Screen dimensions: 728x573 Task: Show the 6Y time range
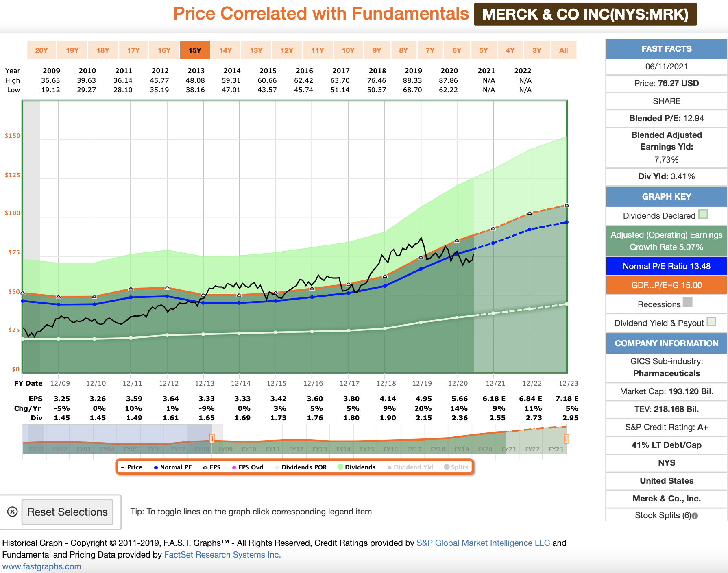(457, 50)
